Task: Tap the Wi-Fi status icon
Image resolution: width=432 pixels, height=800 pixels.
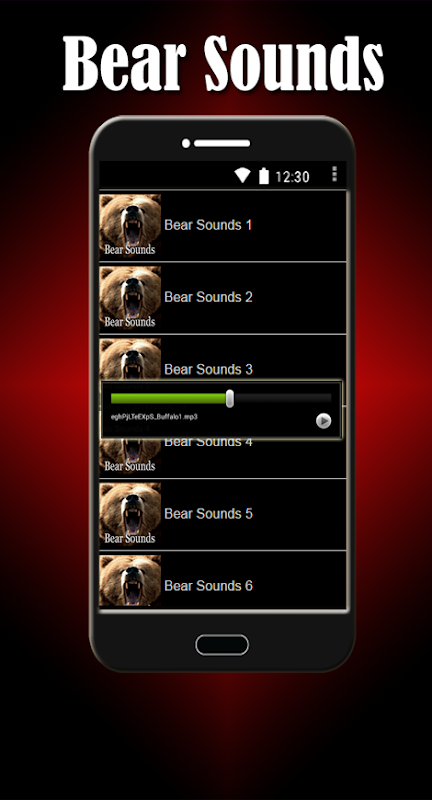Action: [242, 176]
